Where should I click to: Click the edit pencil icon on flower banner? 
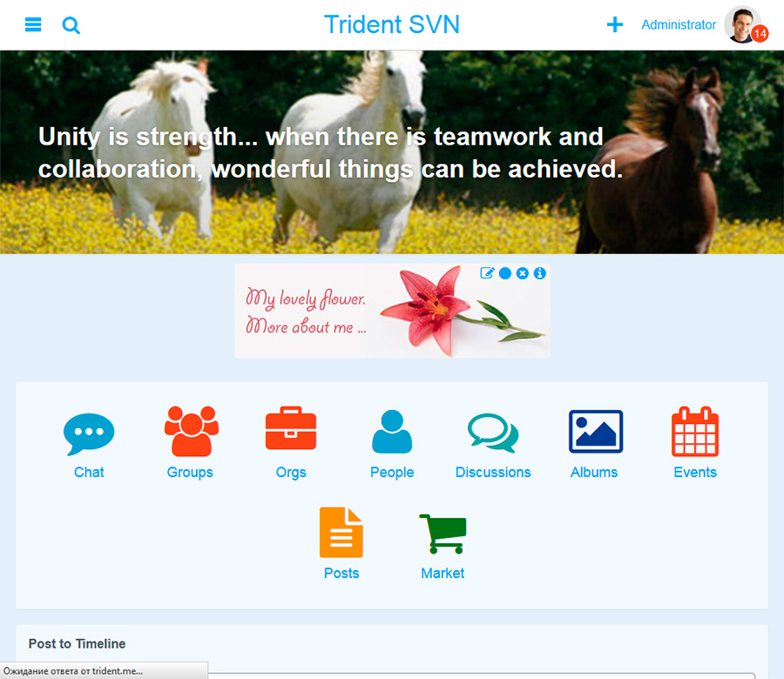click(488, 273)
